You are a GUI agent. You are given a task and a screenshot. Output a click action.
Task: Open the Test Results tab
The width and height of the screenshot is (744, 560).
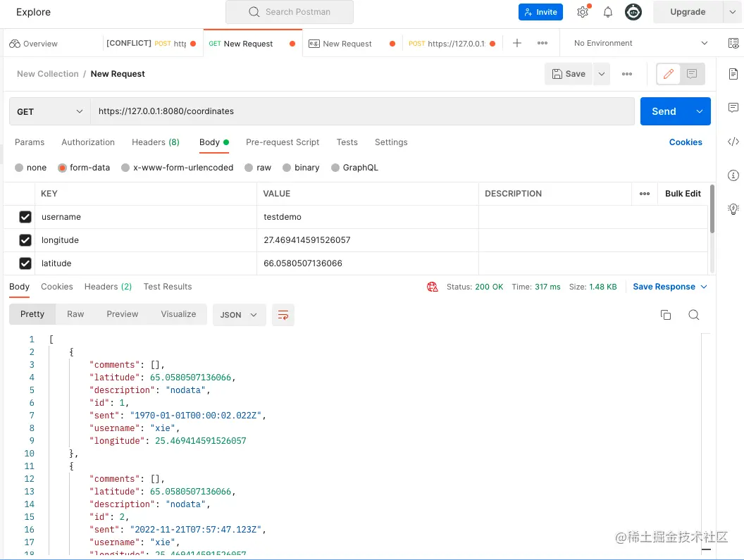pyautogui.click(x=168, y=287)
